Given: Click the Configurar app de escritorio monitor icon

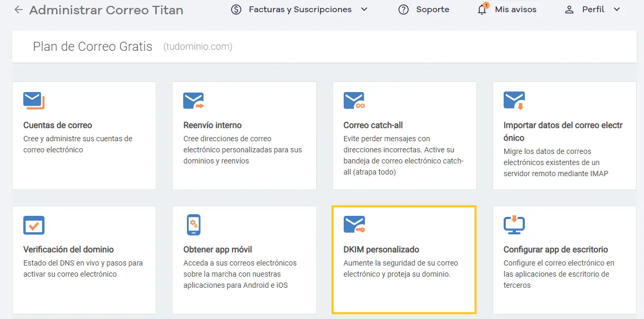Looking at the screenshot, I should point(514,225).
